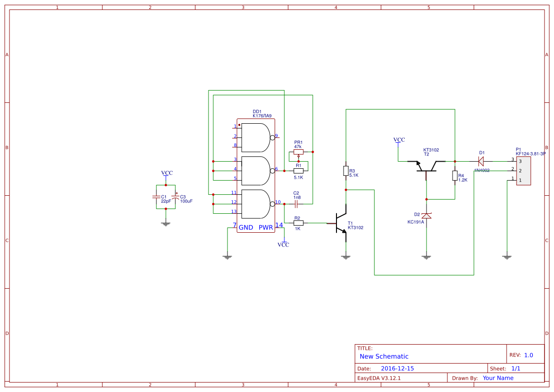Select electrolytic capacitor C3 symbol
Viewport: 554px width, 392px height.
coord(175,196)
